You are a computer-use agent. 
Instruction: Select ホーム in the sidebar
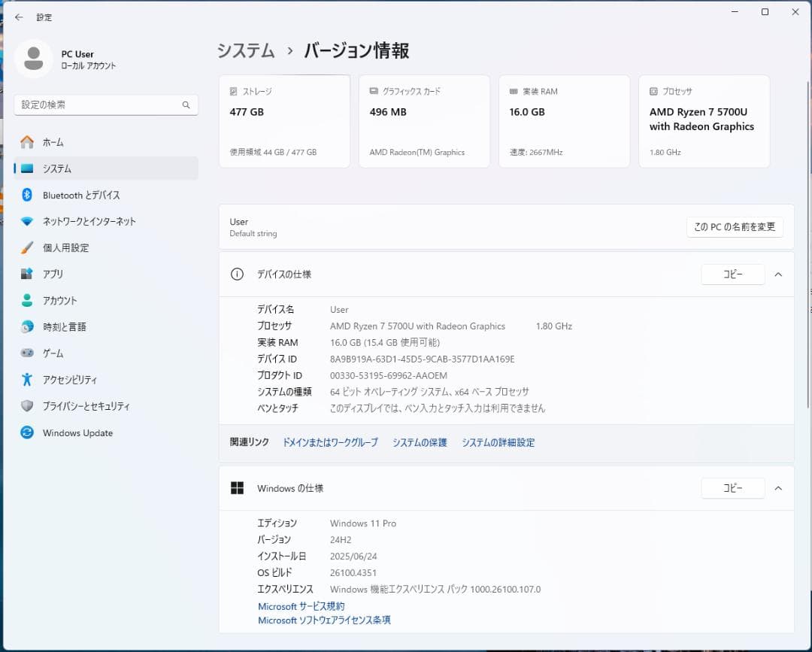point(53,141)
